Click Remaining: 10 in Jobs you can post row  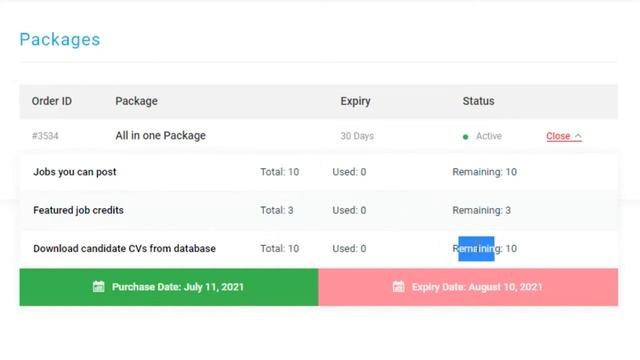(484, 172)
